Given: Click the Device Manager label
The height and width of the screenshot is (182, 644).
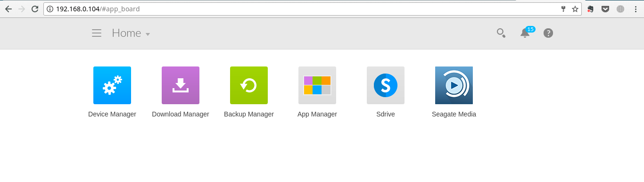Looking at the screenshot, I should pos(112,114).
